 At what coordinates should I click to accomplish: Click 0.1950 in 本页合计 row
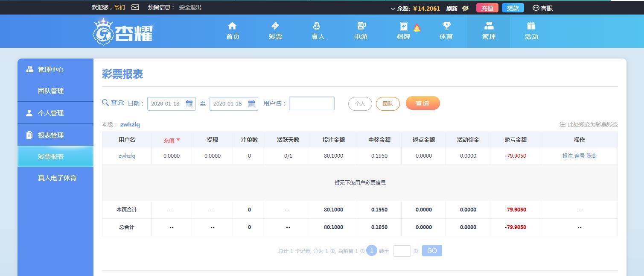point(379,210)
